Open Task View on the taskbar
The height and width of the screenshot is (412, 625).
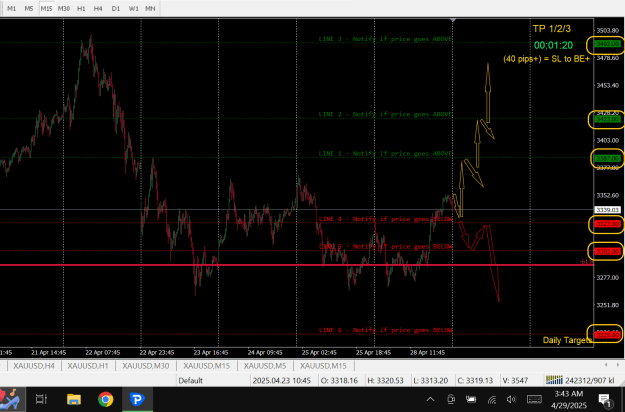point(41,399)
